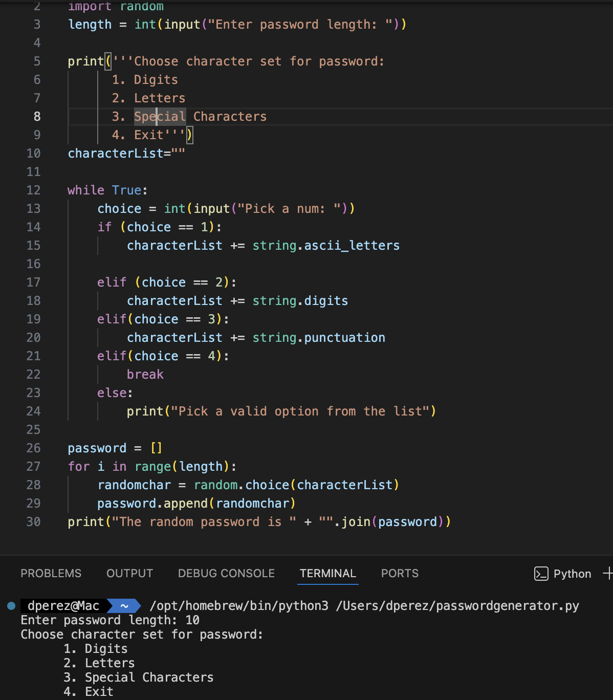Click the Python terminal label
The height and width of the screenshot is (700, 613).
(572, 574)
